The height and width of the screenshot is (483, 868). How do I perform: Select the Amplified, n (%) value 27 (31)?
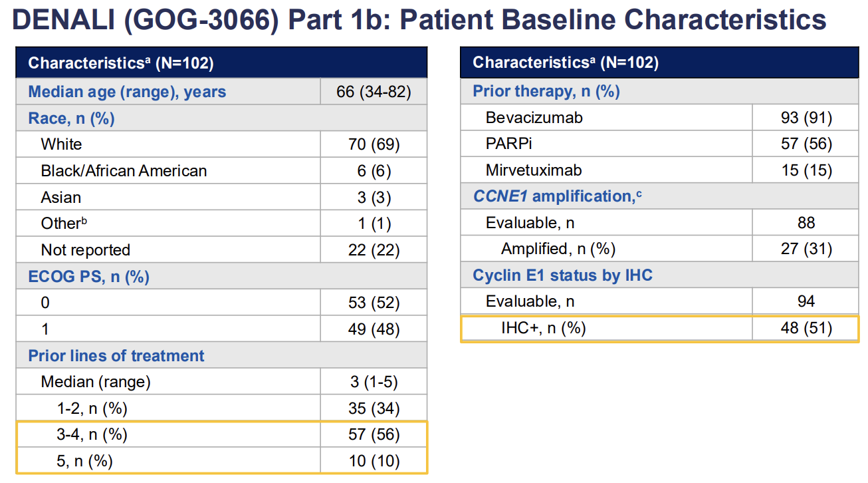point(806,249)
